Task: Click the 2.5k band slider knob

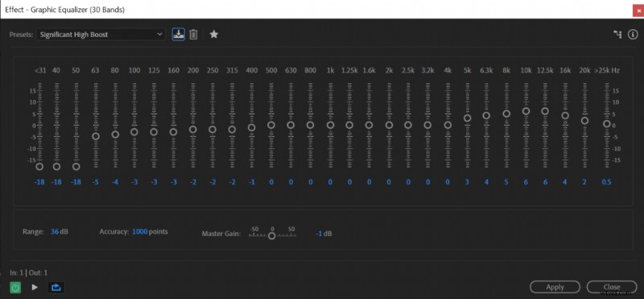Action: [408, 125]
